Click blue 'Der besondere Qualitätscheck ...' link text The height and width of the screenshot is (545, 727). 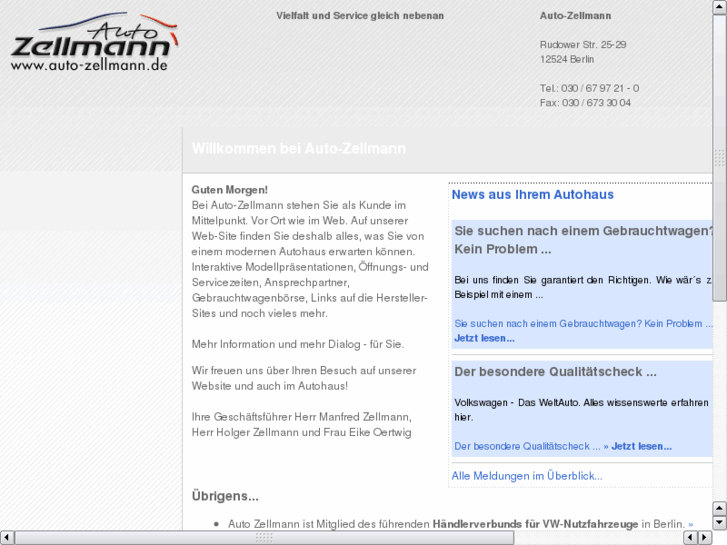coord(527,446)
